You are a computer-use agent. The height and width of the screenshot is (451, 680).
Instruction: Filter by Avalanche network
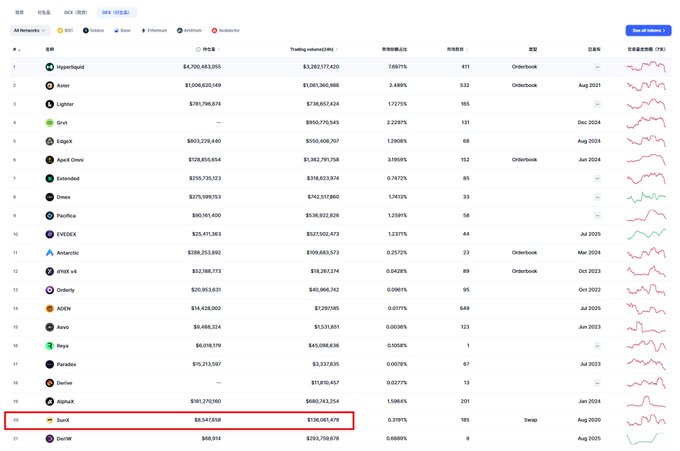pyautogui.click(x=226, y=30)
